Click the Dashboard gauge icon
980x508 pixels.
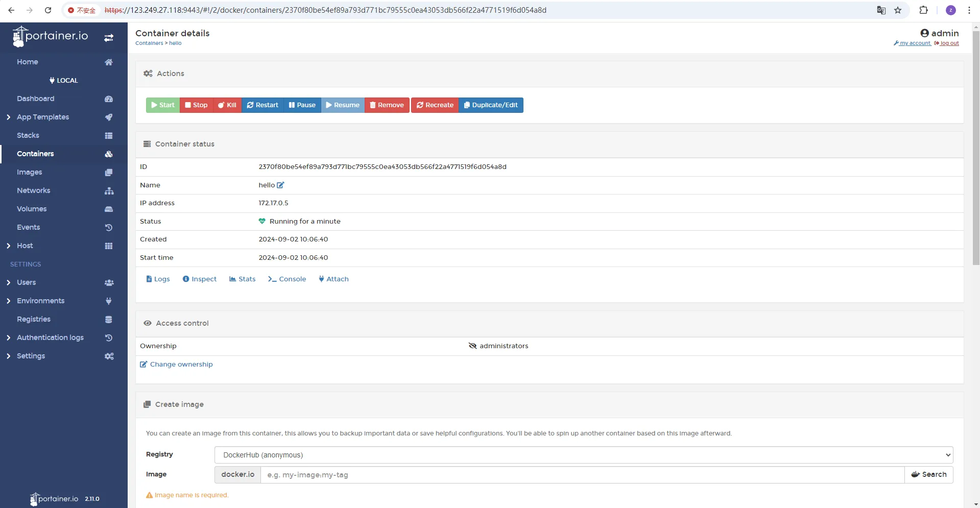pyautogui.click(x=109, y=99)
